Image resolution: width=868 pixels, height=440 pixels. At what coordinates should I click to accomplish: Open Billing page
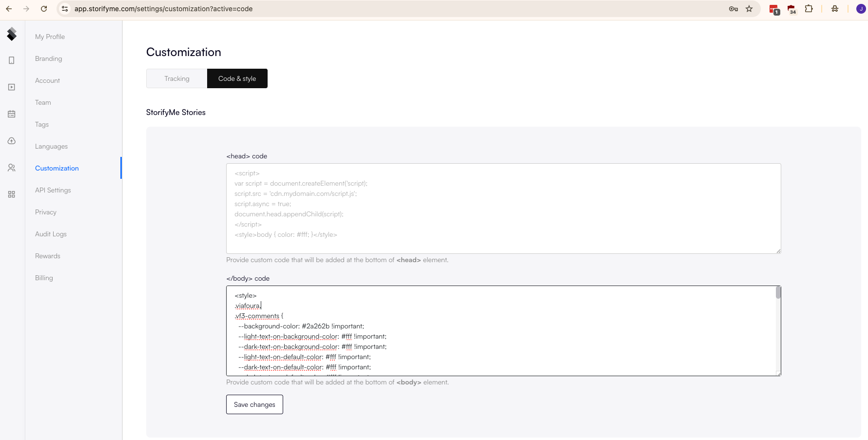click(x=44, y=278)
